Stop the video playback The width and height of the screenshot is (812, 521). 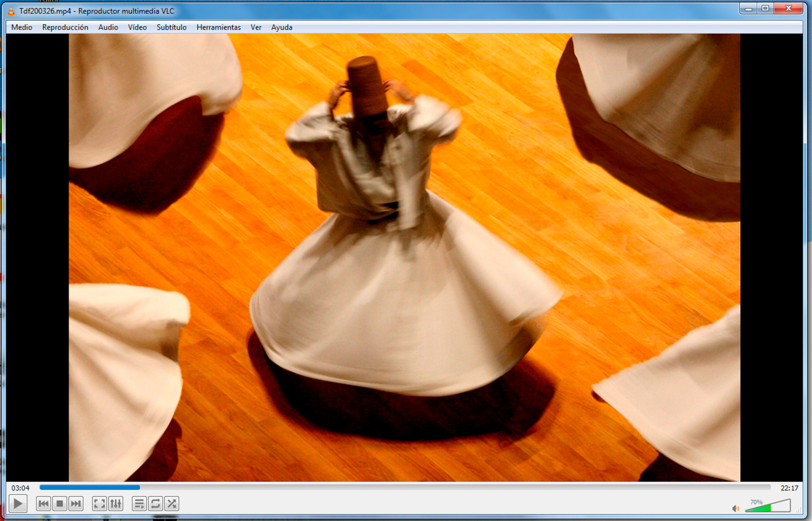(59, 504)
